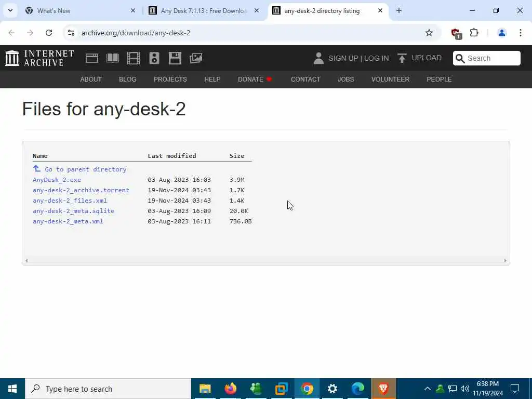Go back to the previous page
532x399 pixels.
coord(11,33)
